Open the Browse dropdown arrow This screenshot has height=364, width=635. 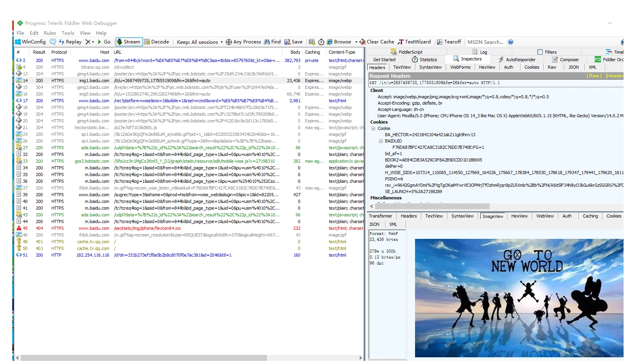pos(356,42)
